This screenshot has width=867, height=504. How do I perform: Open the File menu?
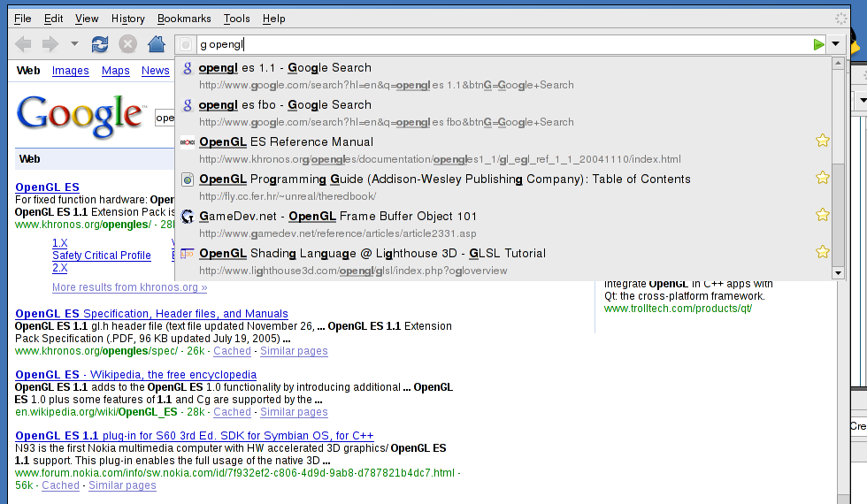[23, 19]
